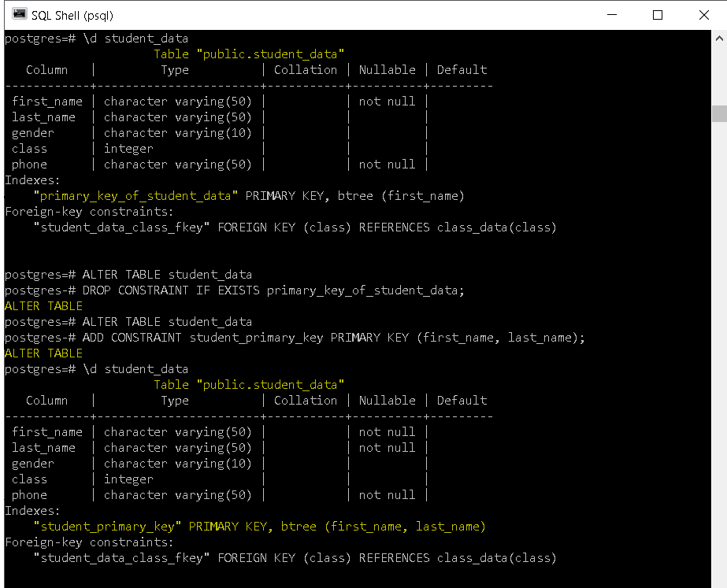
Task: Click the not null value in last_name row
Action: click(x=388, y=448)
